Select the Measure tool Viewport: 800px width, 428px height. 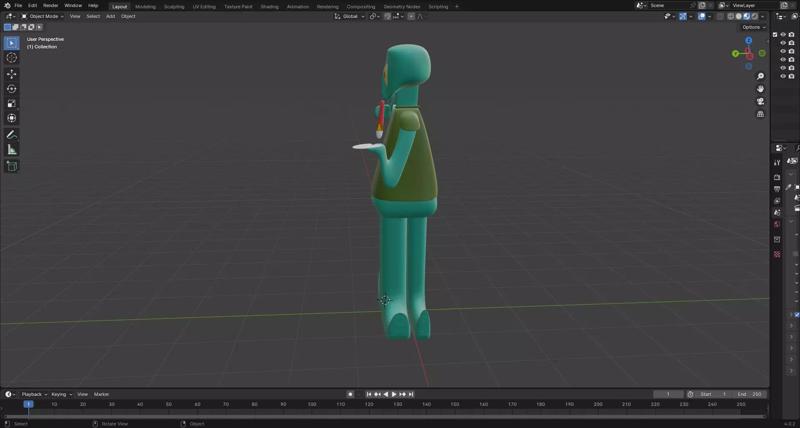(x=12, y=150)
